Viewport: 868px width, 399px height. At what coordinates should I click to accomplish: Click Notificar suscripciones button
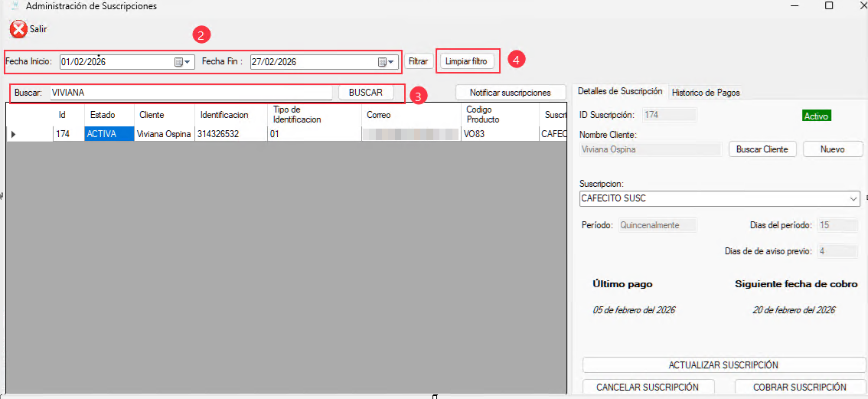[510, 93]
